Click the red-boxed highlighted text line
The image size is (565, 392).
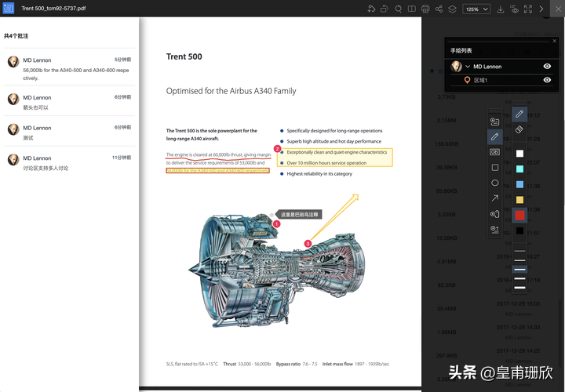coord(217,171)
